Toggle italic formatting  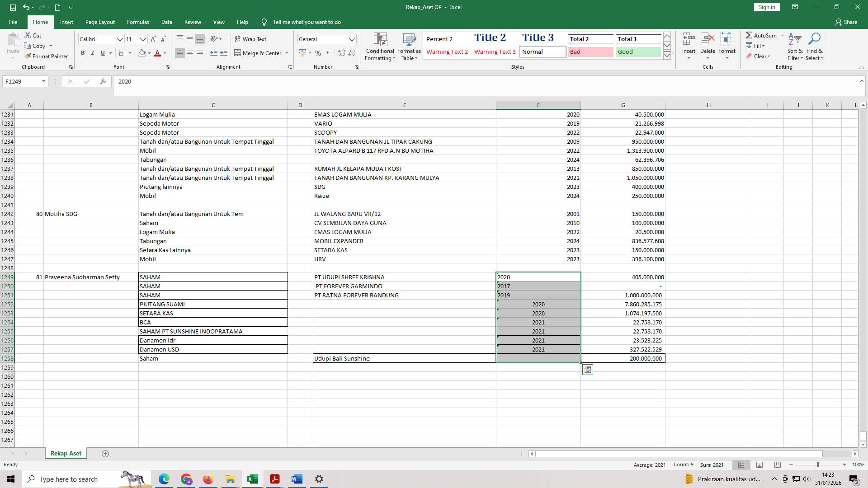[93, 53]
